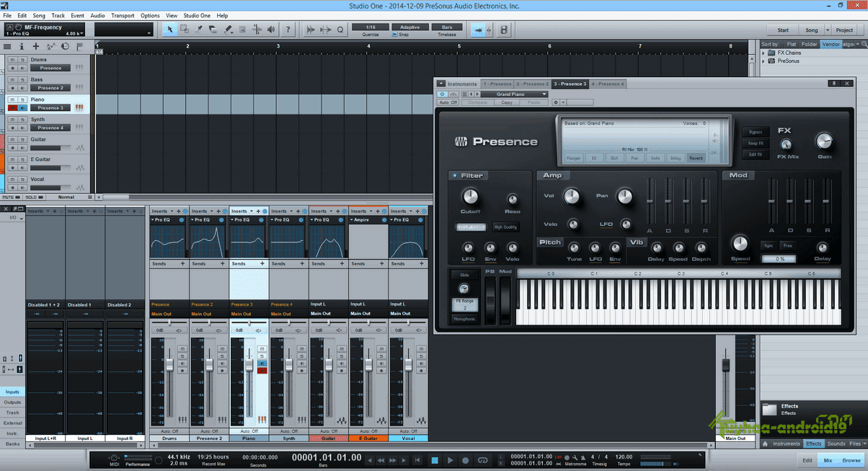Select the Paint tool in the toolbar
The width and height of the screenshot is (868, 471).
tap(227, 29)
